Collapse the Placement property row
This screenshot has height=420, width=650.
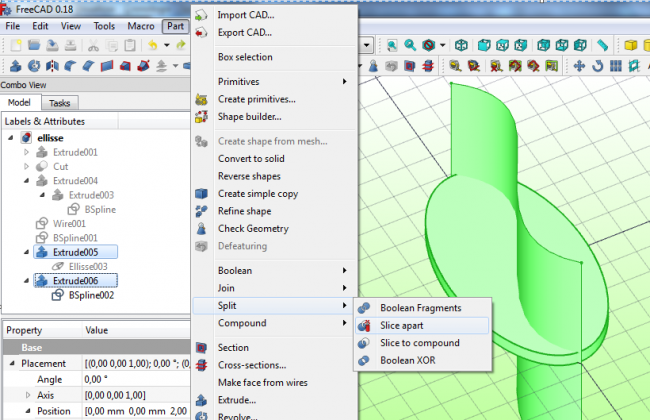pos(12,364)
